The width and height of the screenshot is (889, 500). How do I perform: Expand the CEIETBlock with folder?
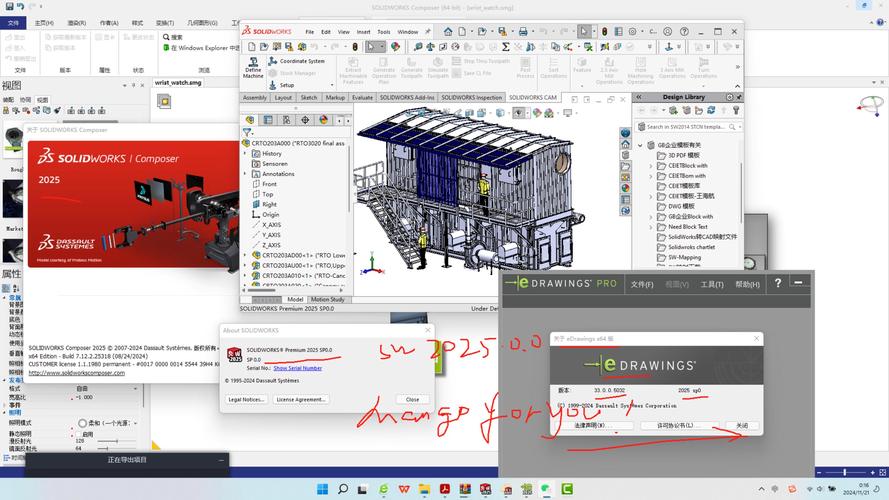651,166
